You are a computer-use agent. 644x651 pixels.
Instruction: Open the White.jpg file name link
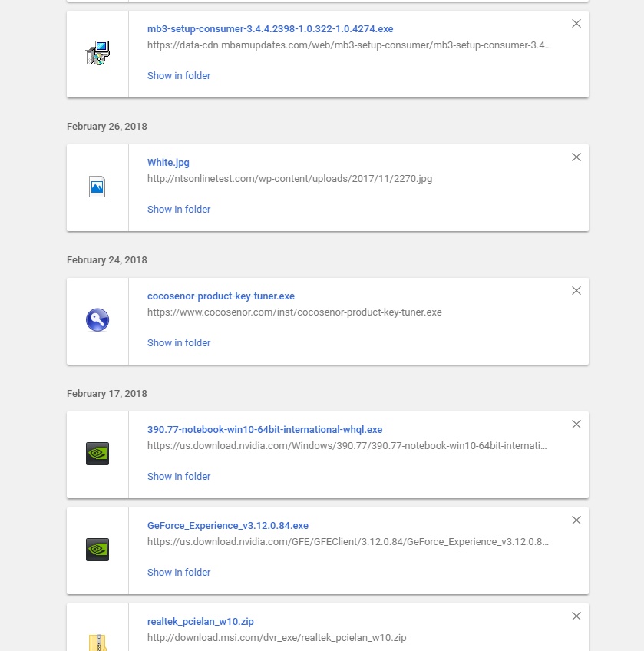(x=168, y=163)
